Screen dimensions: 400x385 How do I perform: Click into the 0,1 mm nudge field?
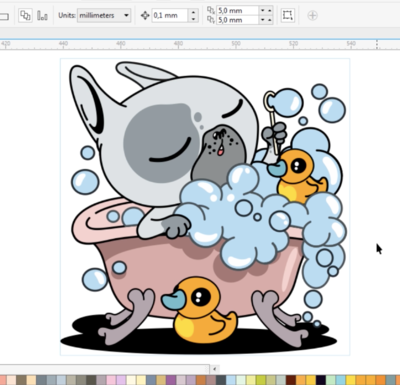170,15
